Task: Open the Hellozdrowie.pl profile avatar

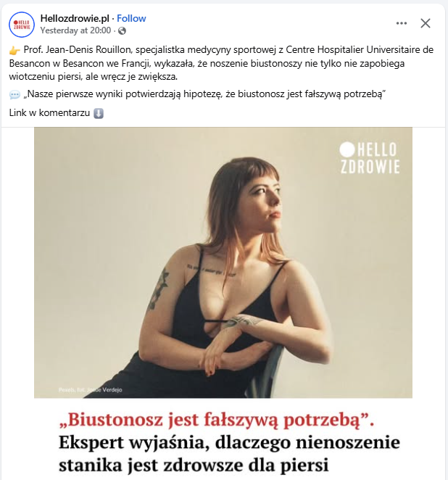Action: (x=22, y=25)
